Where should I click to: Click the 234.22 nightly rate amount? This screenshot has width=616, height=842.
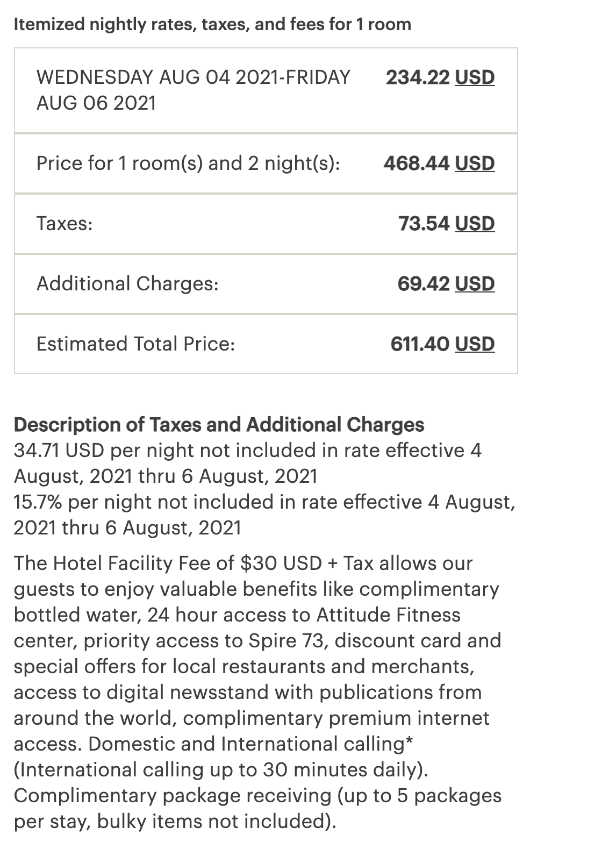[x=418, y=77]
